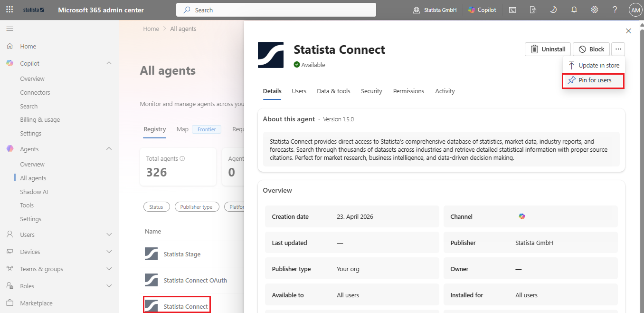Choose Update in store menu item
644x313 pixels.
[x=593, y=65]
